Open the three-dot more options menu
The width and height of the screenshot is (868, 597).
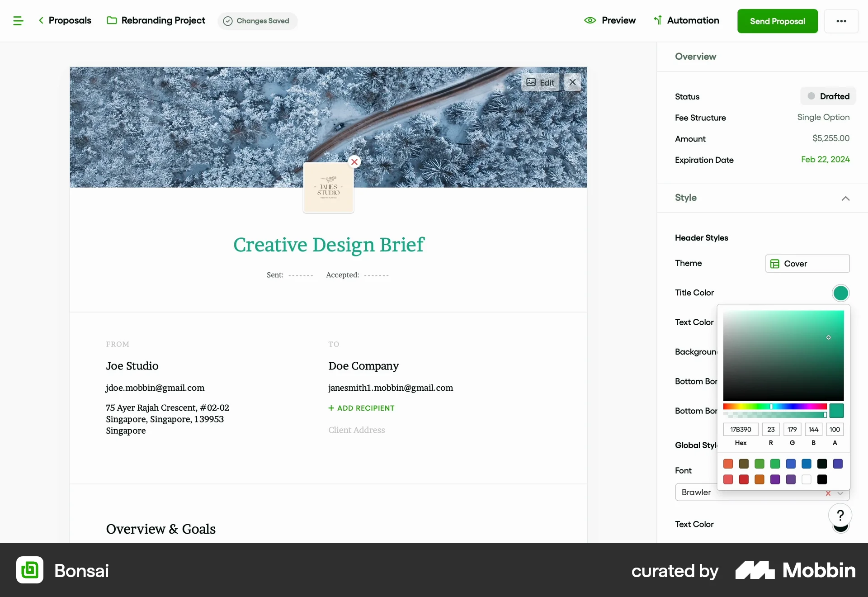click(x=841, y=21)
